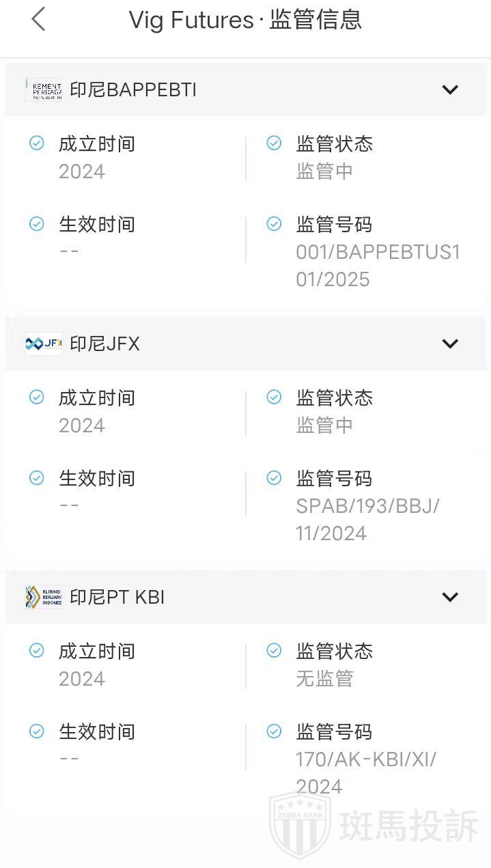
Task: Select the 印尼PT KBI header label
Action: 117,597
